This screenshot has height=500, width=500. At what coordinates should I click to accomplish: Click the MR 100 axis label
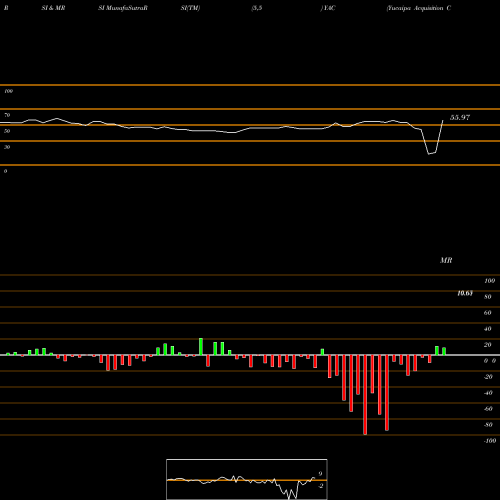489,281
